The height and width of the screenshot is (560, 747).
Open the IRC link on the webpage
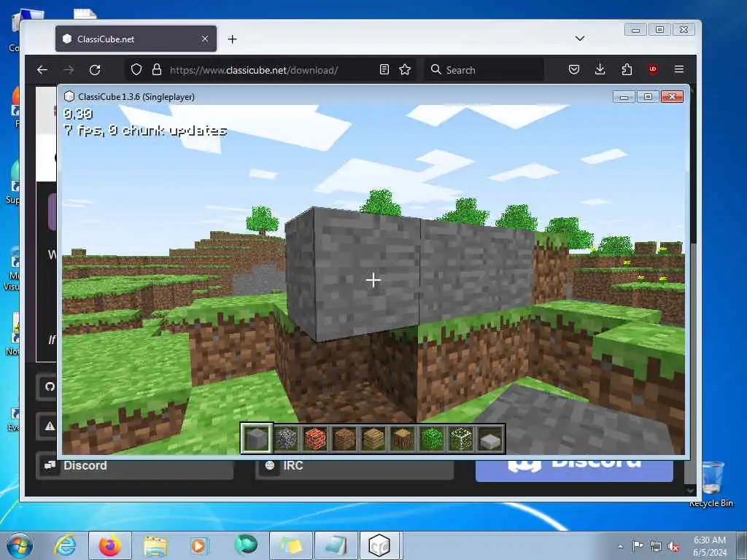355,466
